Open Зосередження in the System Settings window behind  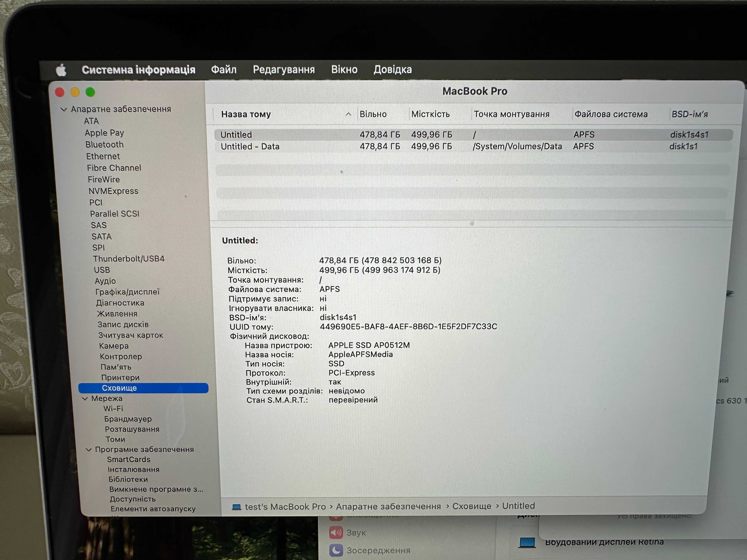pos(370,551)
